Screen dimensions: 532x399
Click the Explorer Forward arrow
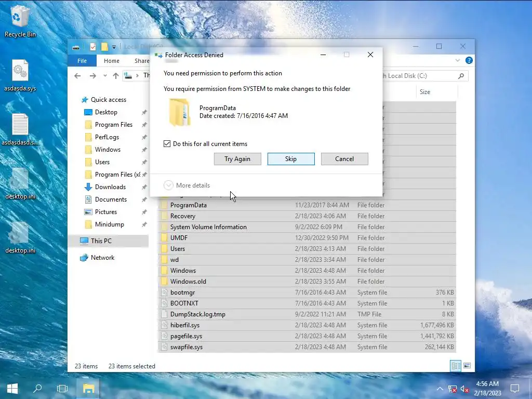coord(92,76)
